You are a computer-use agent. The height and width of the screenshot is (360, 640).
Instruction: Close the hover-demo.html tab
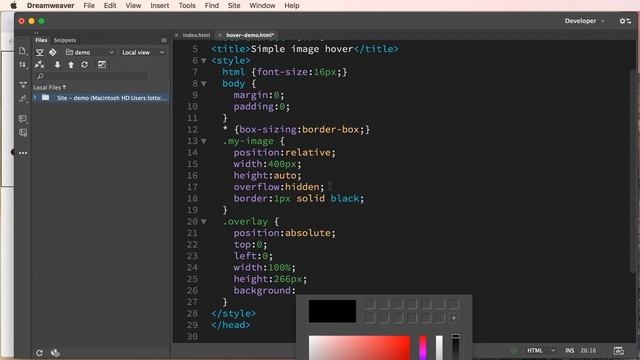coord(220,35)
